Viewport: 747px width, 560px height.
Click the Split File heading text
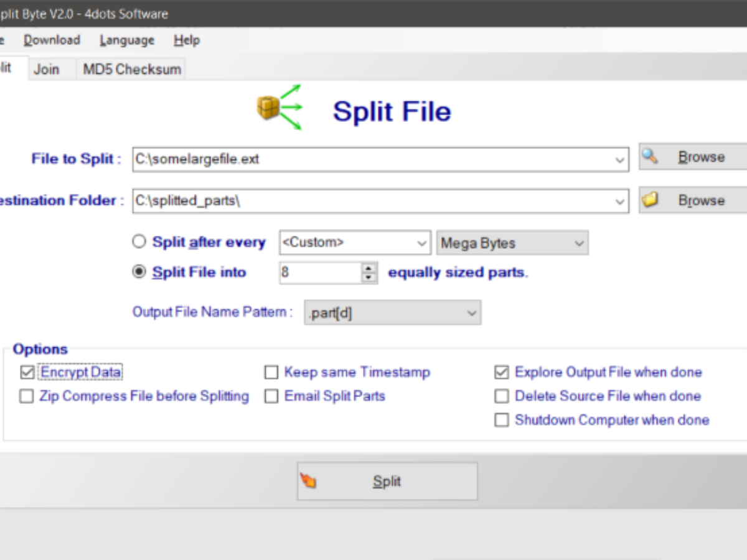click(x=392, y=111)
